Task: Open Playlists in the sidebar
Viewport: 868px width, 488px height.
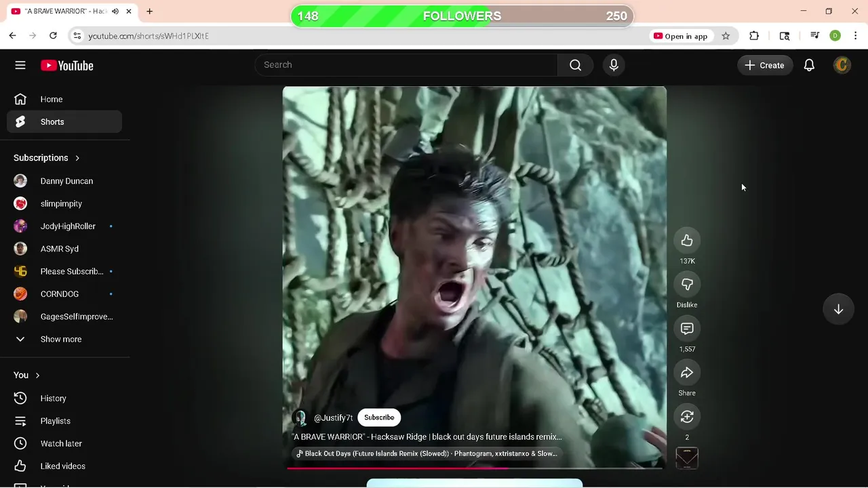Action: pyautogui.click(x=64, y=421)
